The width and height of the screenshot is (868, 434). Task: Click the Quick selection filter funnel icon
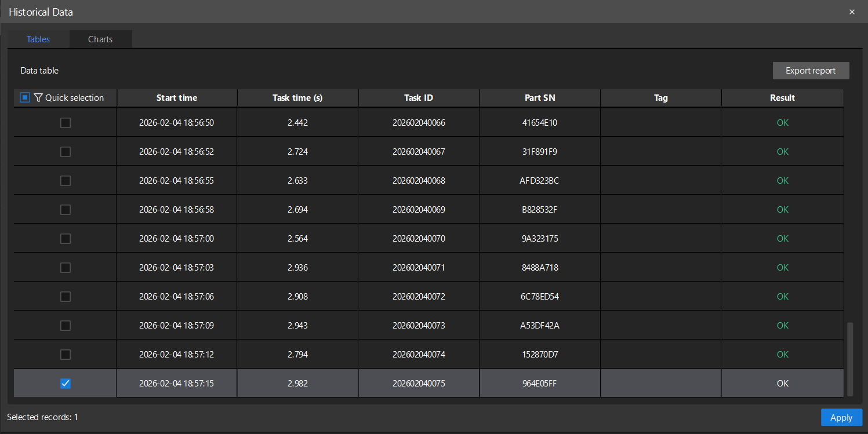tap(38, 98)
